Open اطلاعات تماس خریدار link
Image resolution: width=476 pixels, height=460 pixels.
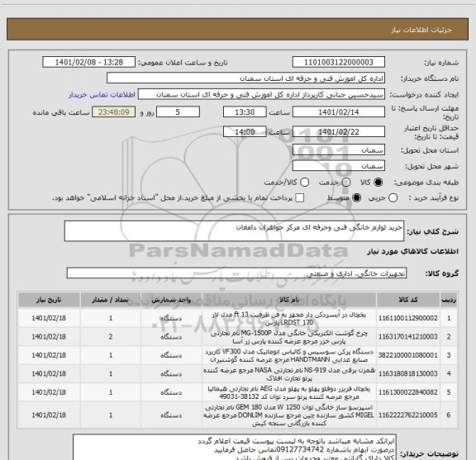102,95
